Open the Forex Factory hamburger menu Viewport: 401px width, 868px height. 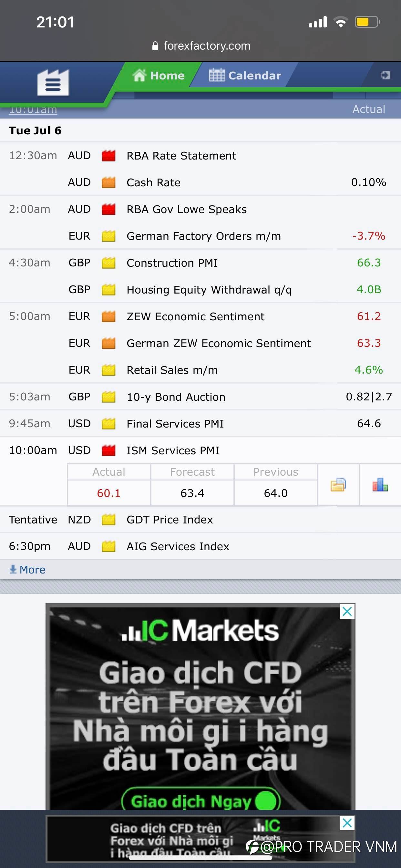pyautogui.click(x=53, y=83)
